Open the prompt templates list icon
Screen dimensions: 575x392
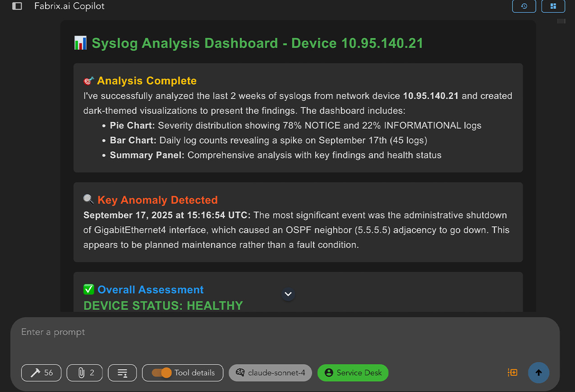(122, 373)
